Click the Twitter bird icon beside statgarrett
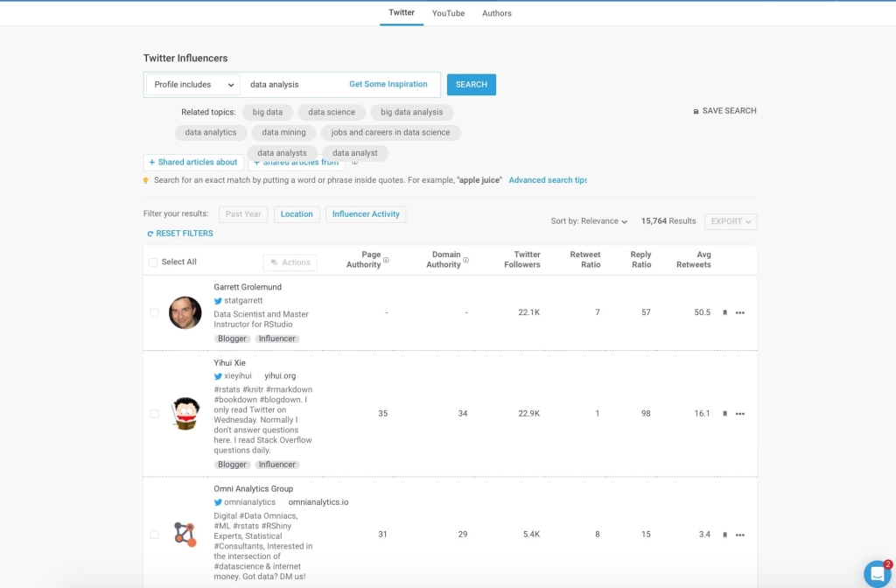Screen dimensions: 896x588 coord(217,300)
